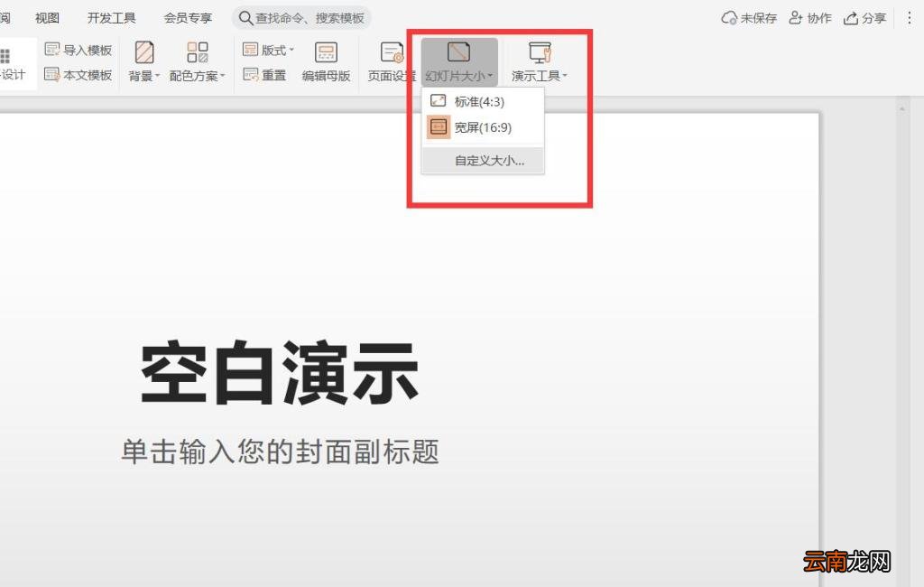Click the 分享 share button
The height and width of the screenshot is (587, 924).
(x=864, y=18)
